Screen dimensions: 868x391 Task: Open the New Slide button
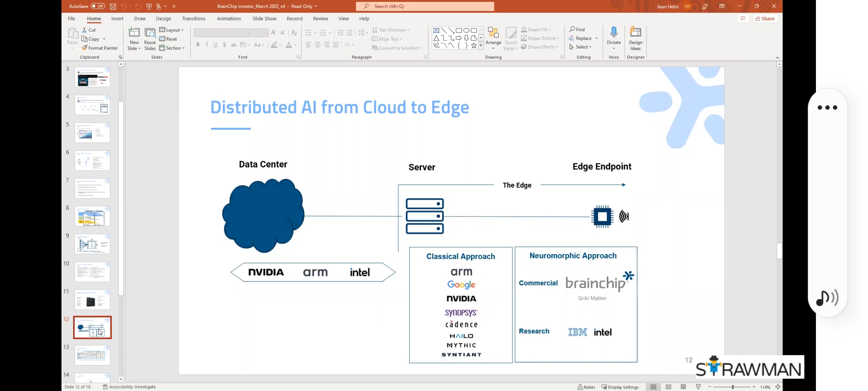pos(134,39)
